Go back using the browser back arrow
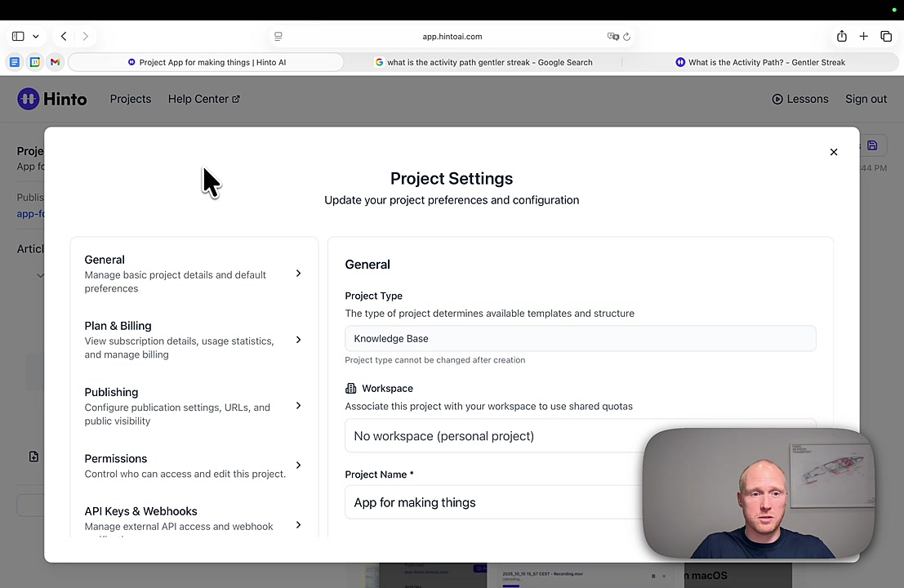 pos(64,37)
